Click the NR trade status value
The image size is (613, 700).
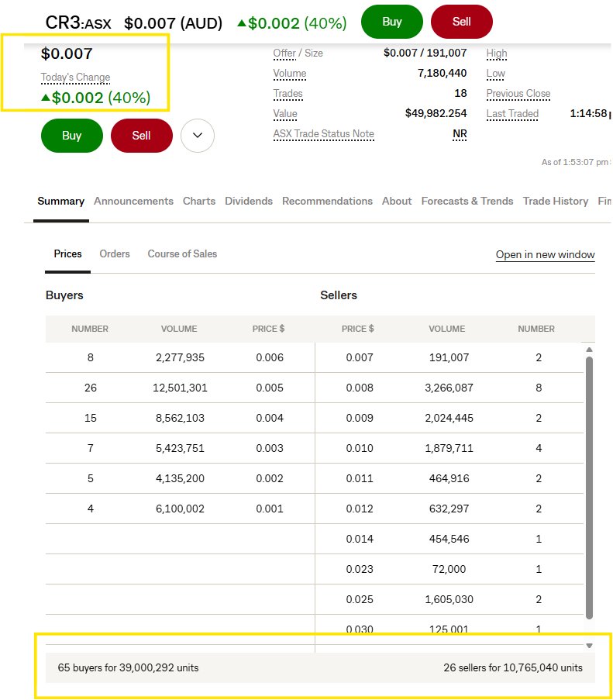click(460, 134)
